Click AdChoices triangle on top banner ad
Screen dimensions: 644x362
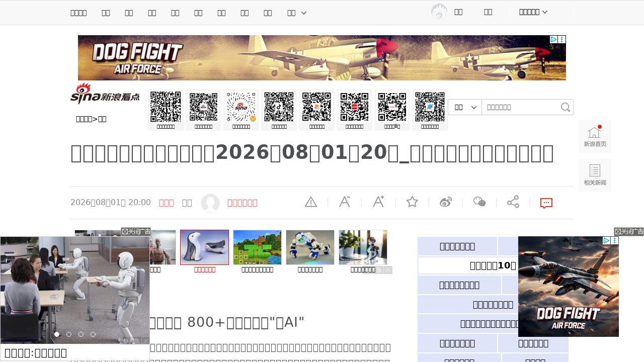tap(553, 39)
